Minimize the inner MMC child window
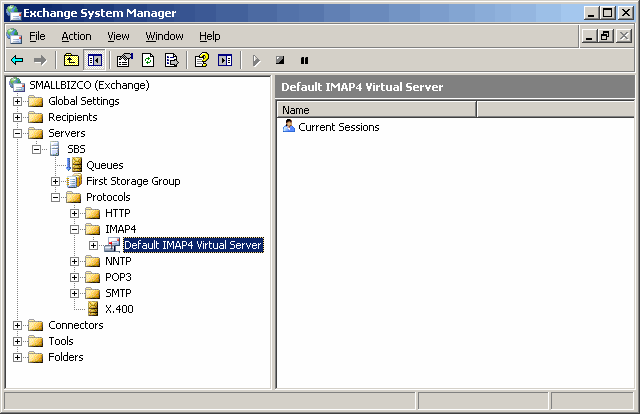Screen dimensions: 640x414 [x=589, y=36]
